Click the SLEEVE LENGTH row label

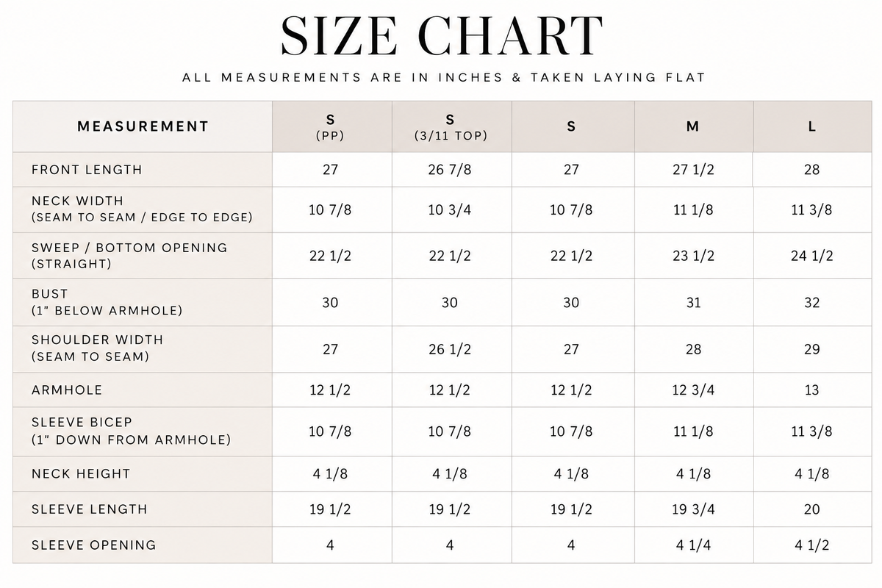click(90, 509)
